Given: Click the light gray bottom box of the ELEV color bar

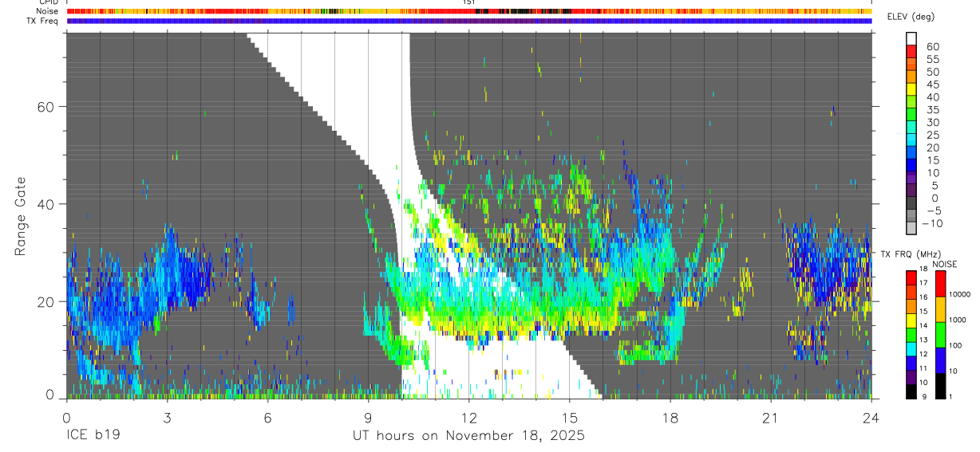Looking at the screenshot, I should tap(911, 229).
